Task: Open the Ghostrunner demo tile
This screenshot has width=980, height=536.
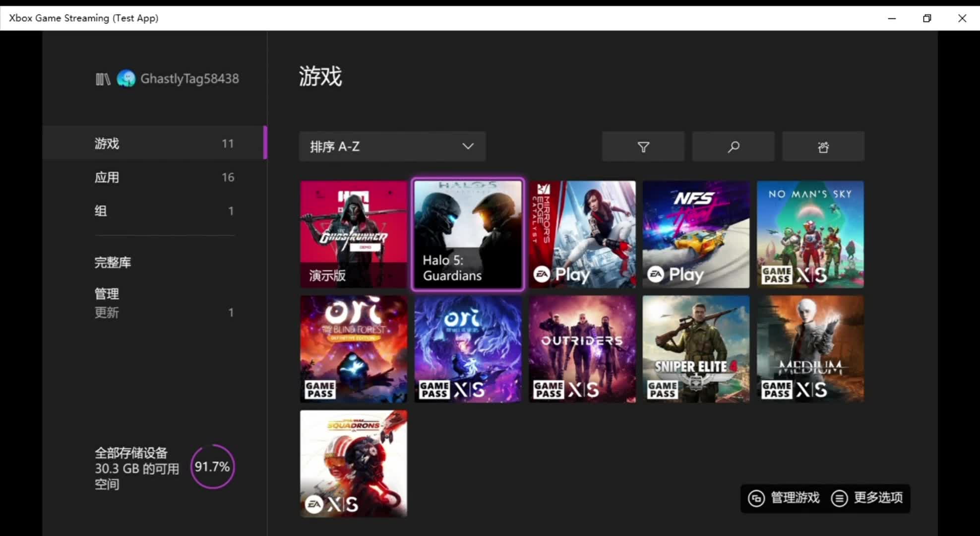Action: (354, 234)
